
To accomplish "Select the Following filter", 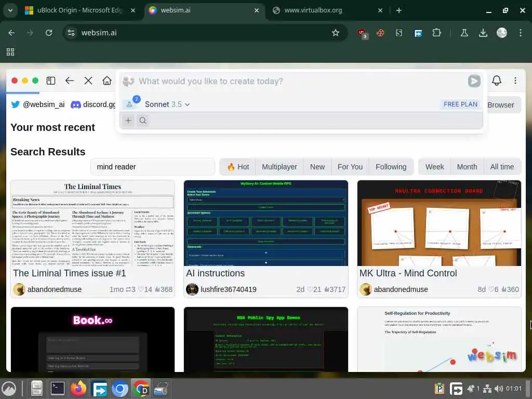I will 391,167.
